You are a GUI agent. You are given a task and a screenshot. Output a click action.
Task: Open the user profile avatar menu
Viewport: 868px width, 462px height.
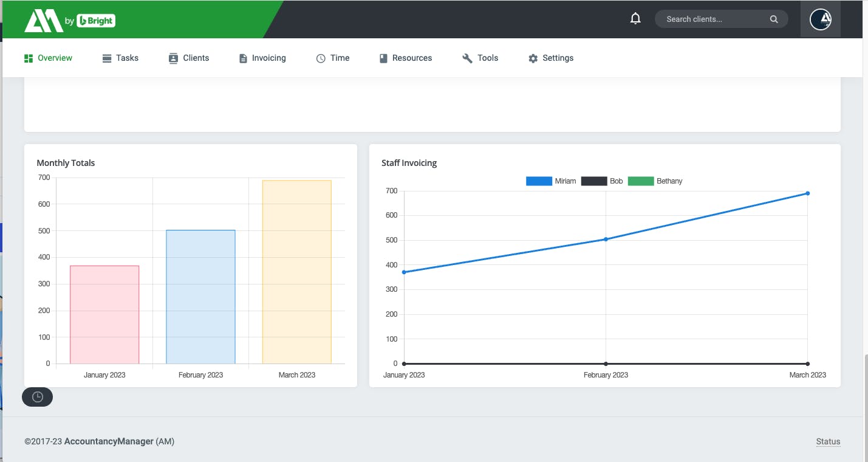[x=821, y=19]
